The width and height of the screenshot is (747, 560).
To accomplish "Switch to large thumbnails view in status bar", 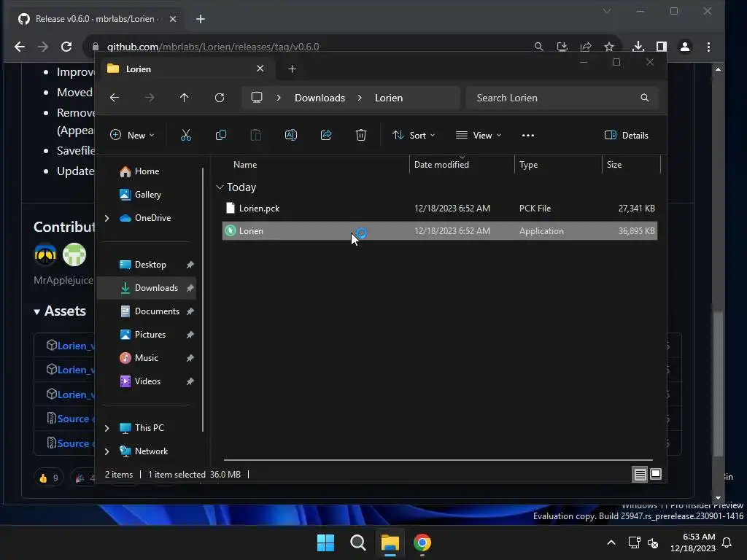I will pos(656,474).
